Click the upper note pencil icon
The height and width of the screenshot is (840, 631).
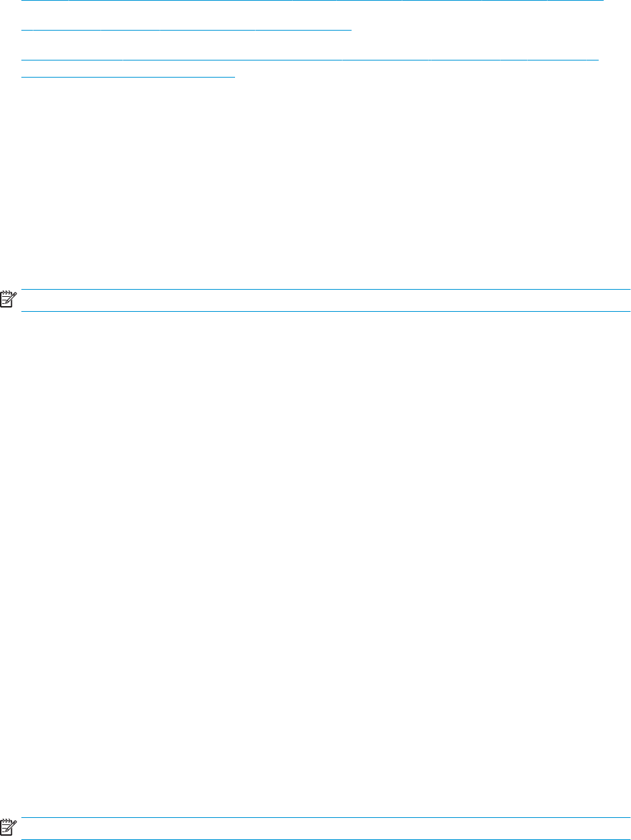(x=9, y=299)
